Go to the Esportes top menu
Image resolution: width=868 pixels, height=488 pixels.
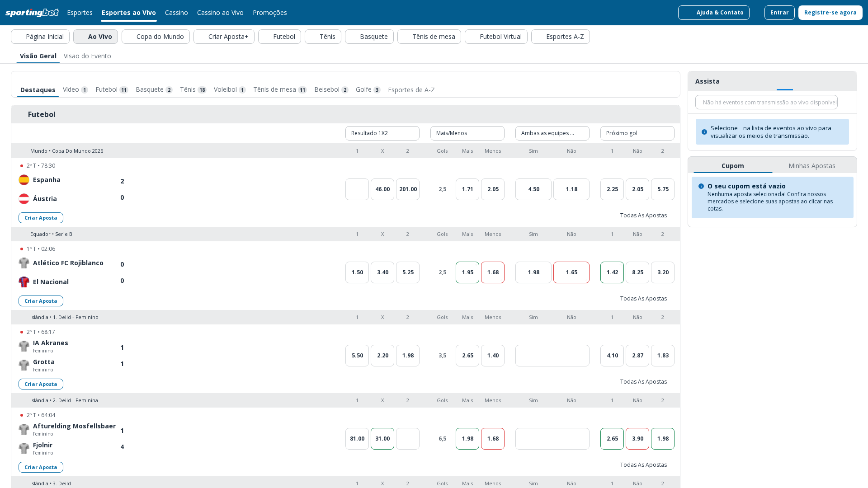(x=80, y=13)
